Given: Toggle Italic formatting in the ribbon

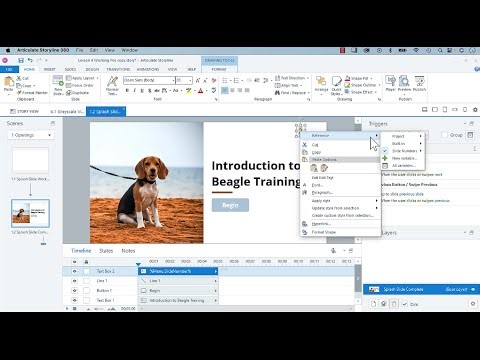Looking at the screenshot, I should (x=134, y=91).
